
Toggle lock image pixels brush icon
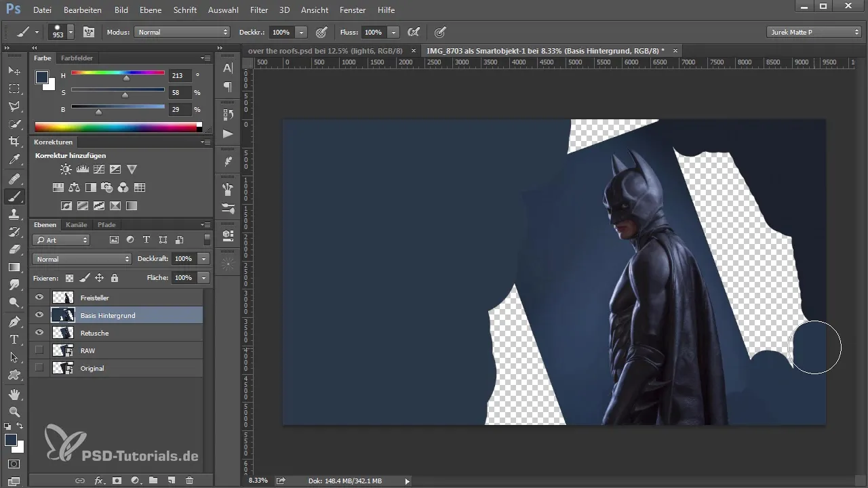pyautogui.click(x=84, y=278)
